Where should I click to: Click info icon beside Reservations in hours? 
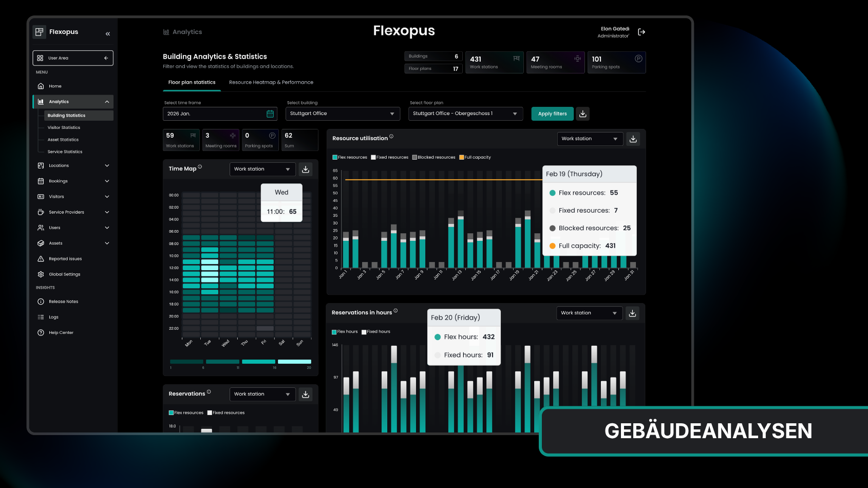395,311
